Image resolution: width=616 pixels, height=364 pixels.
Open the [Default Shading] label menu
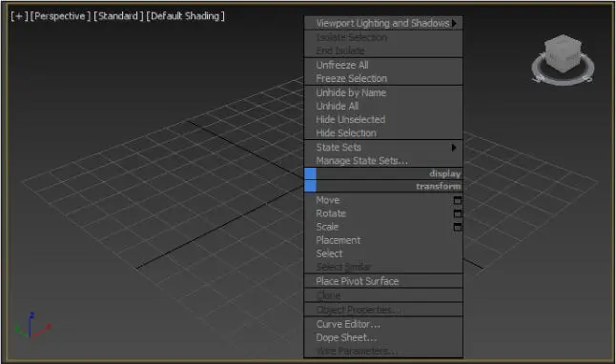[185, 16]
